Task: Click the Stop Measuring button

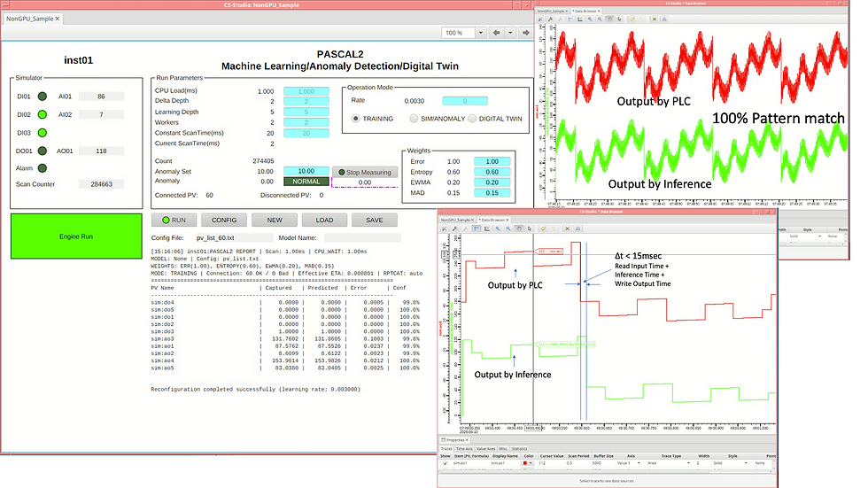Action: pos(365,172)
